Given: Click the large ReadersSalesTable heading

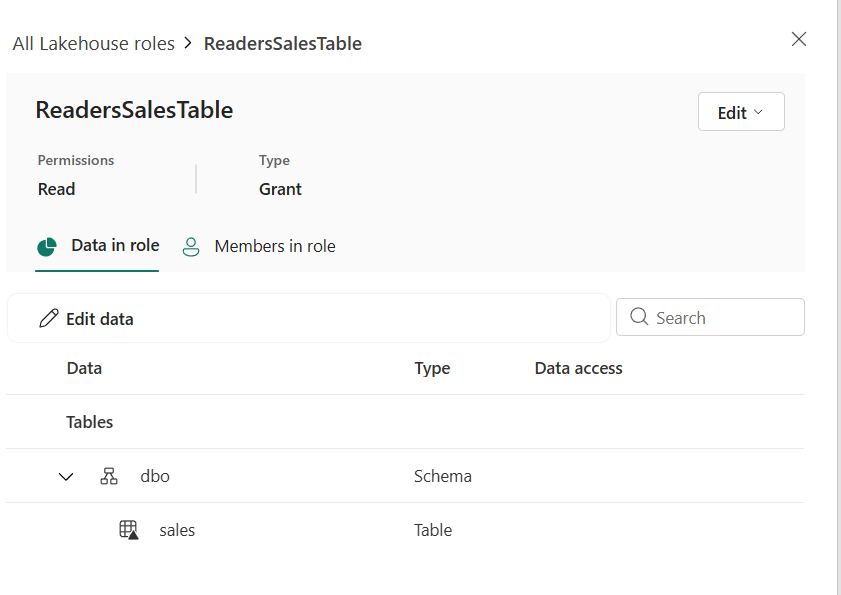Looking at the screenshot, I should pos(134,110).
